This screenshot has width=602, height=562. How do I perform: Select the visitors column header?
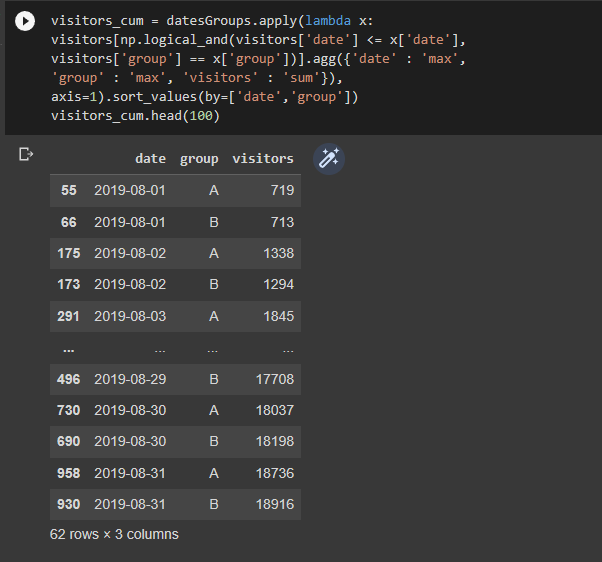pos(263,159)
